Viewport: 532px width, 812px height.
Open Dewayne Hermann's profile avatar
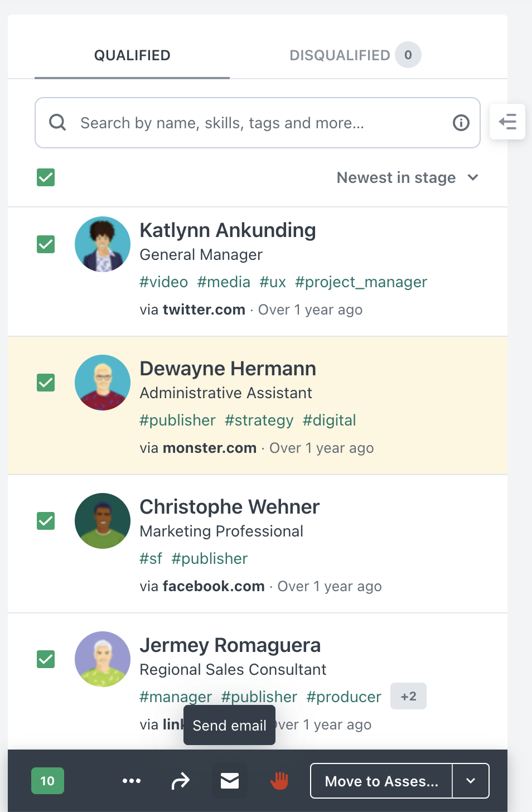[103, 383]
